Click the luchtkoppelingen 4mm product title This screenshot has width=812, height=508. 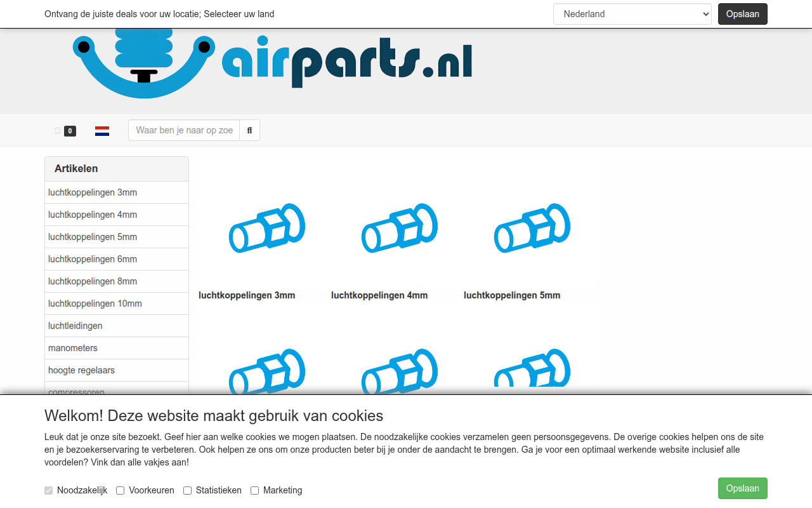pyautogui.click(x=379, y=295)
